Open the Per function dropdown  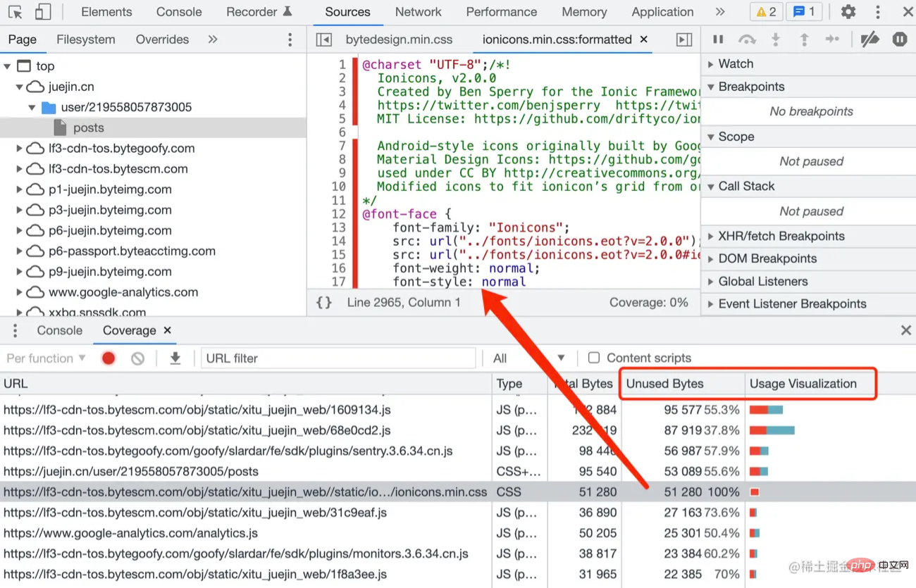click(x=46, y=358)
